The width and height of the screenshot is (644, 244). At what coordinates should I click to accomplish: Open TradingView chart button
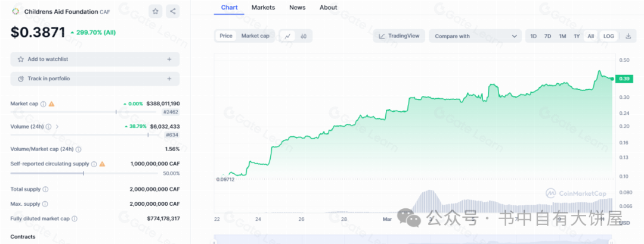coord(400,36)
